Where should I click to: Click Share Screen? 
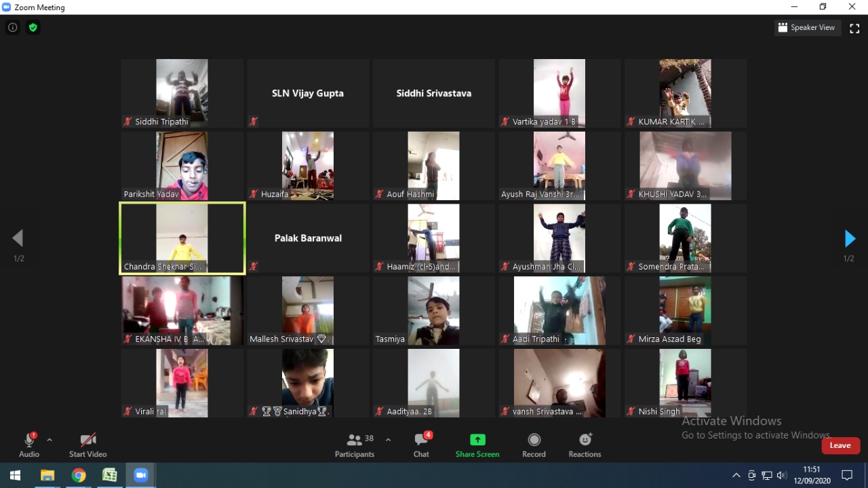coord(477,445)
